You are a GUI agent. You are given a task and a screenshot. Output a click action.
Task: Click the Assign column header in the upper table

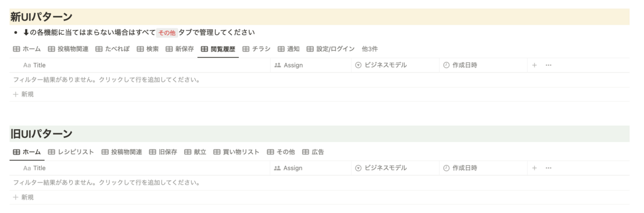click(310, 65)
